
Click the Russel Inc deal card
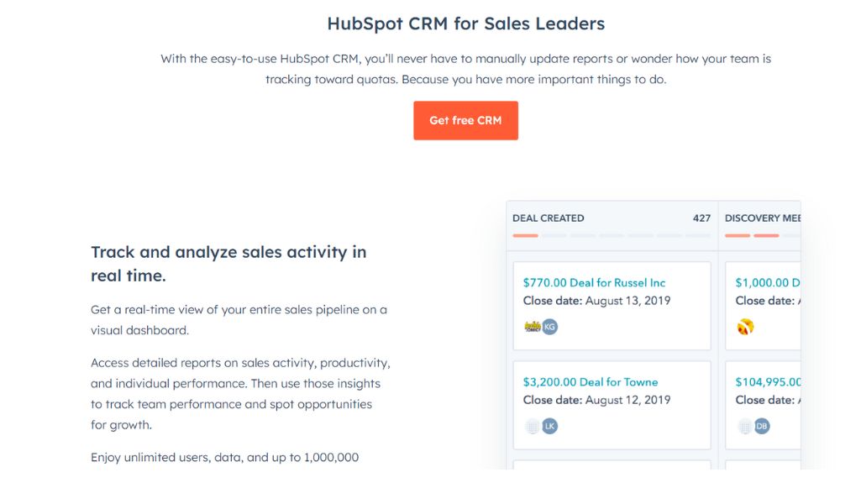612,306
